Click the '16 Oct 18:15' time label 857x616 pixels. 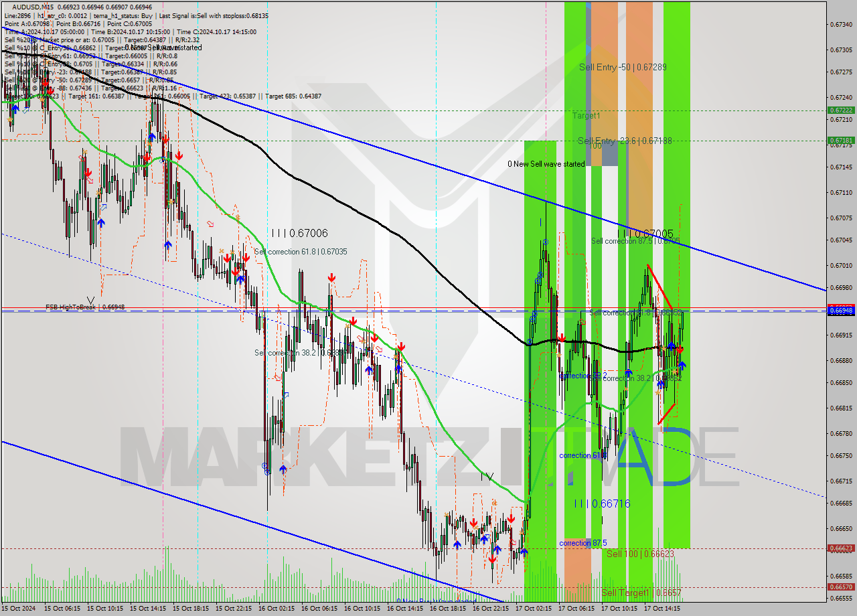(x=448, y=609)
